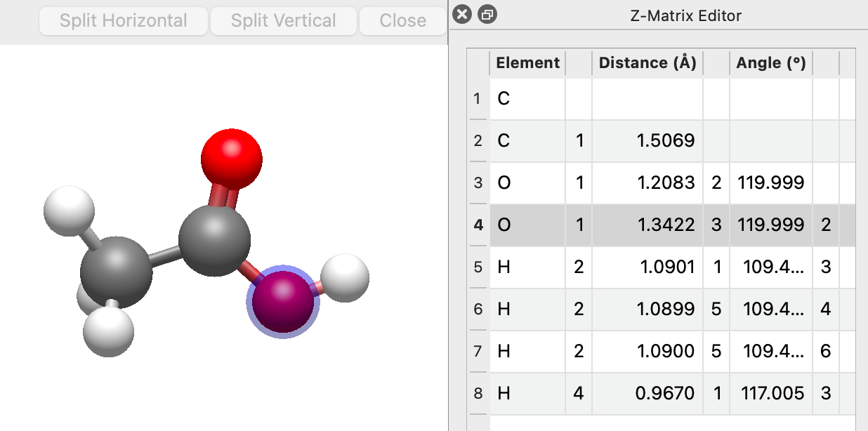This screenshot has height=431, width=868.
Task: Select the 119.999 angle cell in row 4
Action: click(x=771, y=225)
